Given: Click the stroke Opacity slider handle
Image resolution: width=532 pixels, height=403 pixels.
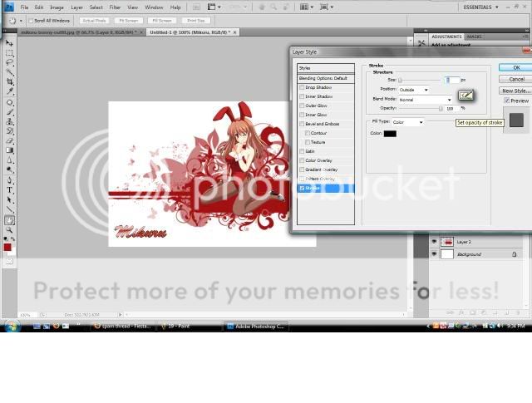Looking at the screenshot, I should [441, 109].
